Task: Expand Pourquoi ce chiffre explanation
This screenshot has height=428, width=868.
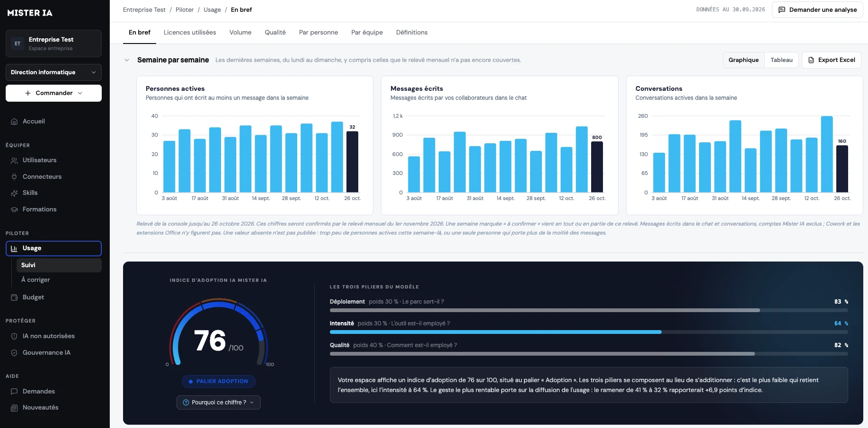Action: pos(219,402)
